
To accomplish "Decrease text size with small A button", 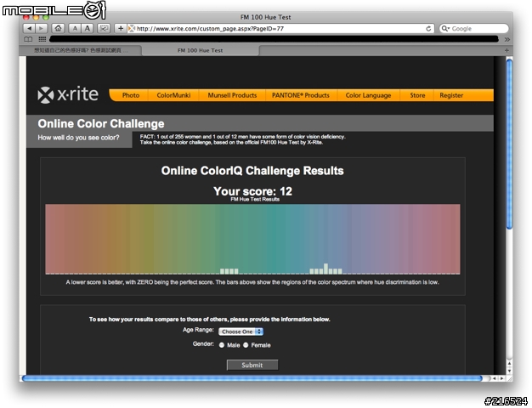I will pos(75,29).
